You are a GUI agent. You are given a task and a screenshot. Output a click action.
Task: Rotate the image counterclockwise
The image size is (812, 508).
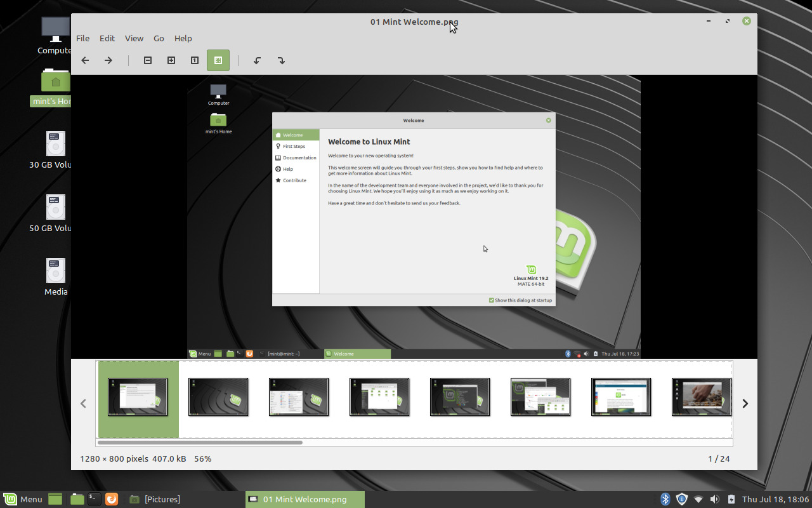257,60
